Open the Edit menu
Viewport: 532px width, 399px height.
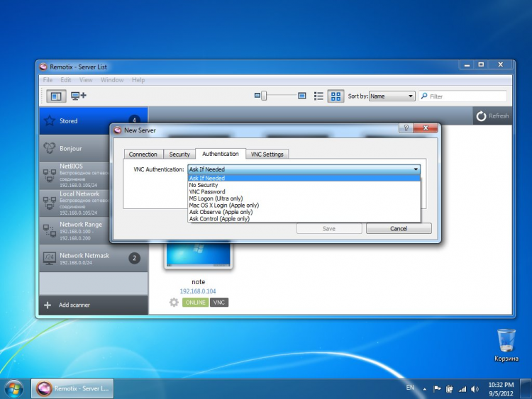click(x=66, y=80)
